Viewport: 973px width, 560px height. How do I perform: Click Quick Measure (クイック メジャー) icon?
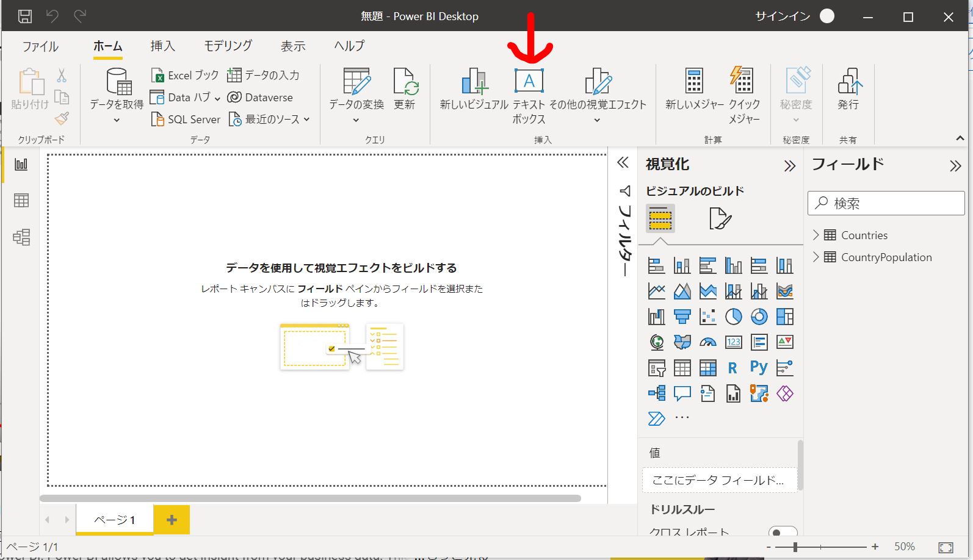(742, 80)
